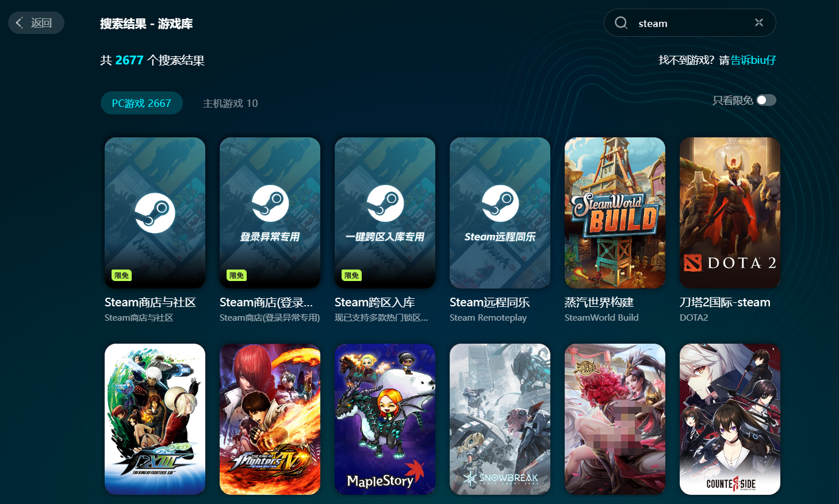Image resolution: width=839 pixels, height=504 pixels.
Task: Click the title text Steam跨区入库
Action: click(375, 302)
